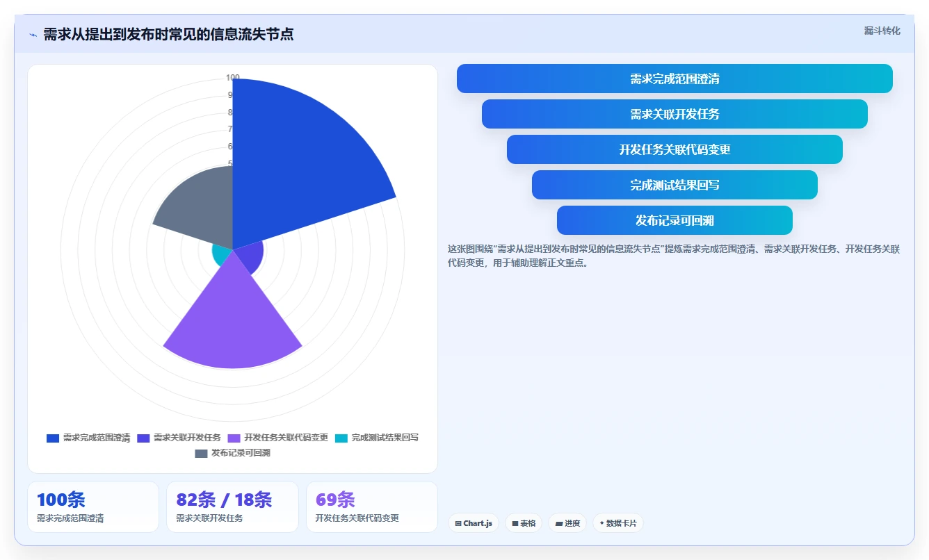Select the 开发任务关联代码变更 funnel bar

pyautogui.click(x=674, y=149)
